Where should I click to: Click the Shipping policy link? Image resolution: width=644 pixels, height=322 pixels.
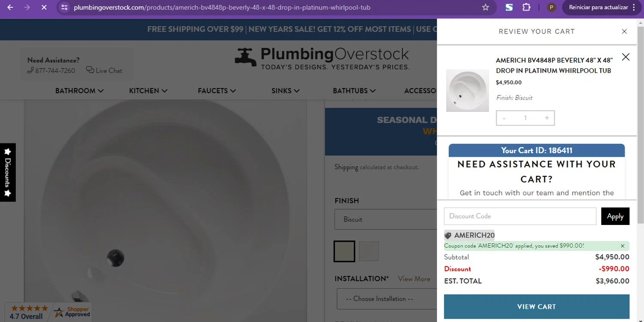pyautogui.click(x=346, y=167)
